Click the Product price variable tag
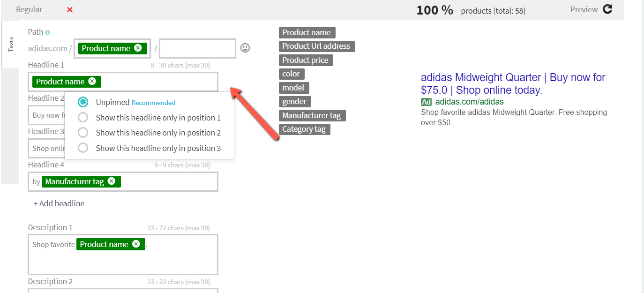Viewport: 644px width, 293px height. coord(306,60)
